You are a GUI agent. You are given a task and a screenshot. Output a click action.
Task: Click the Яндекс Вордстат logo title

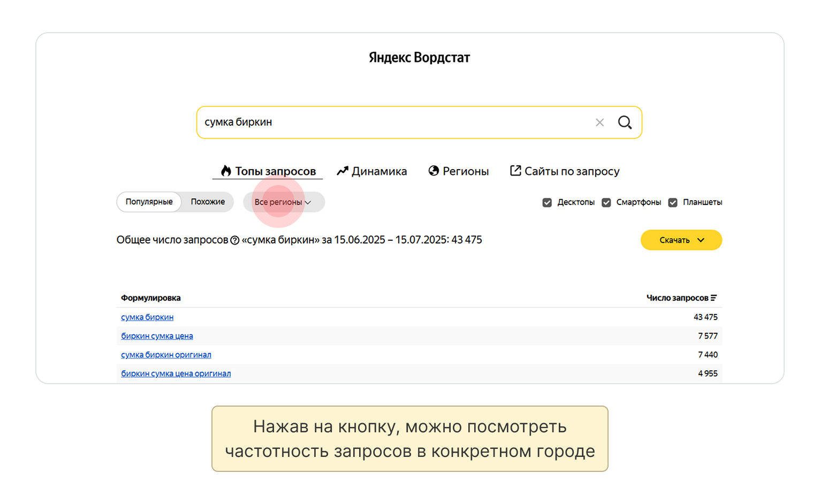click(x=419, y=58)
